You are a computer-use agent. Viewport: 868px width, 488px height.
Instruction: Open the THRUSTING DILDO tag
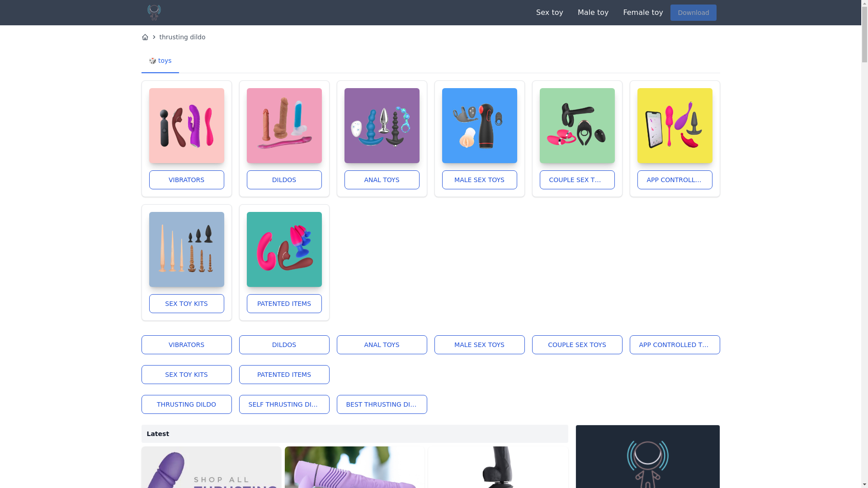pos(186,404)
